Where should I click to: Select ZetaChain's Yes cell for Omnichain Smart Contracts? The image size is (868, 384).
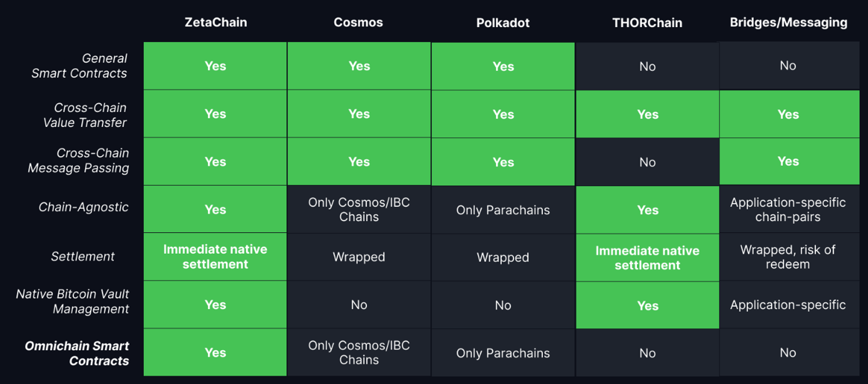click(x=215, y=353)
